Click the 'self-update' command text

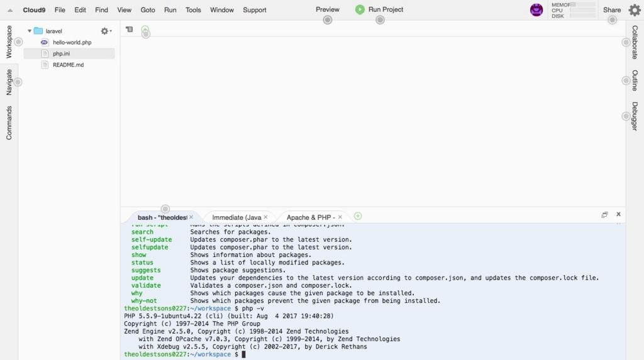pos(152,240)
